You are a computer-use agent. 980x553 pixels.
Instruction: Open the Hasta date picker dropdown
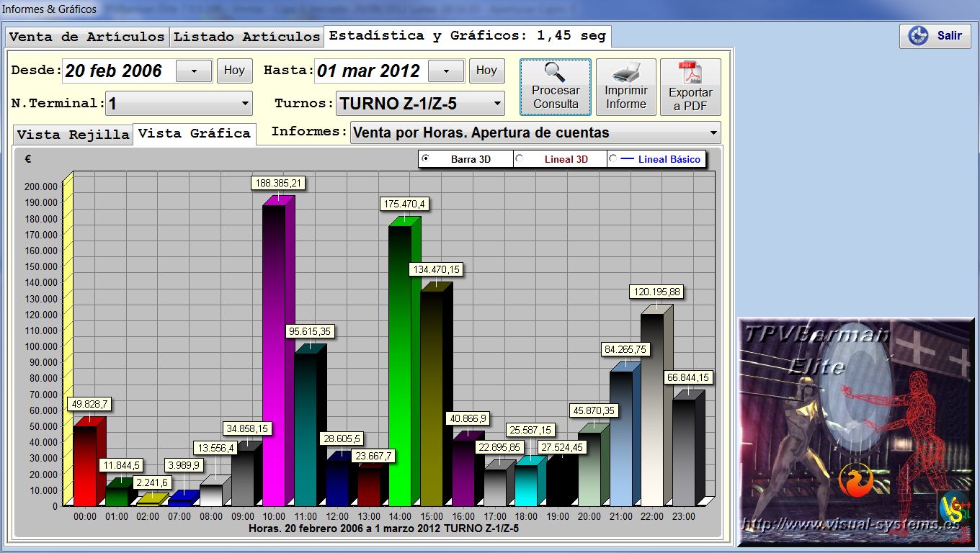(x=446, y=71)
